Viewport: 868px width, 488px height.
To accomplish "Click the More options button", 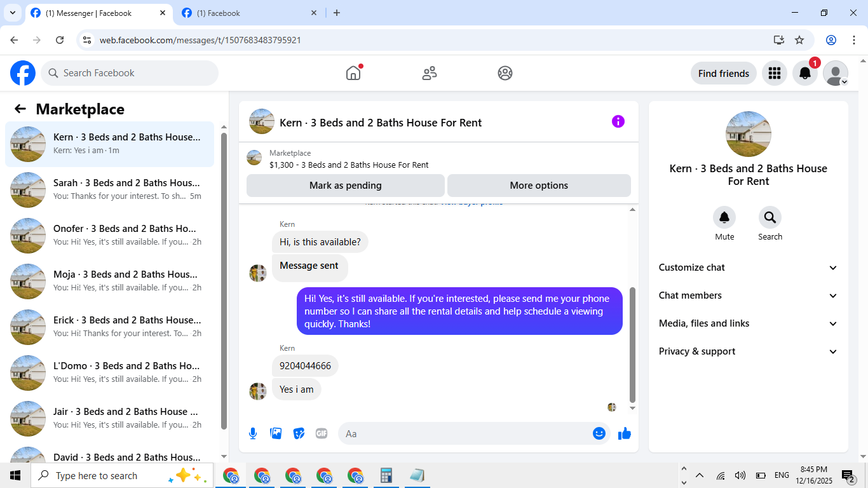I will point(539,186).
